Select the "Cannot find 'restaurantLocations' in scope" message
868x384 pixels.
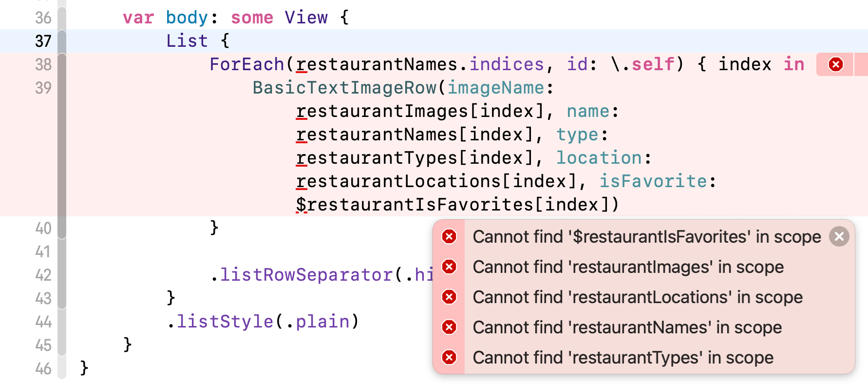(x=637, y=297)
